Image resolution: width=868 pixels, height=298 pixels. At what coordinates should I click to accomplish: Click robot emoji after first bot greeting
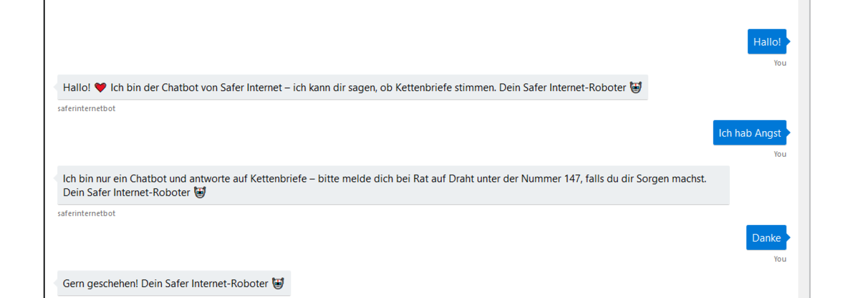[x=636, y=87]
